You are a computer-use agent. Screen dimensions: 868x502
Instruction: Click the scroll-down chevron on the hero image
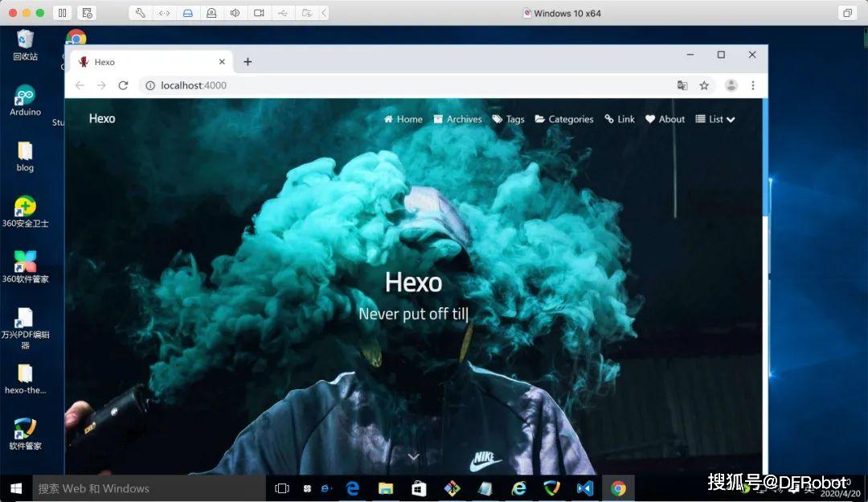coord(414,457)
